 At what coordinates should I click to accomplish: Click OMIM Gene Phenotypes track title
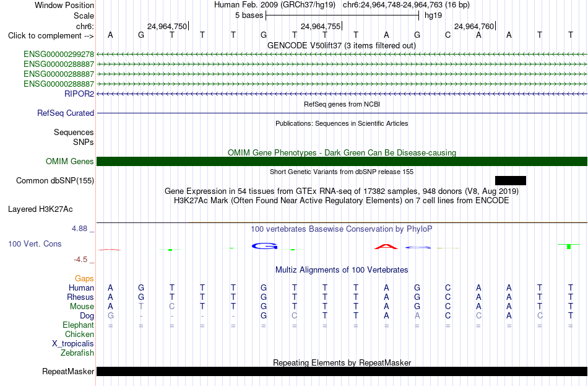342,153
